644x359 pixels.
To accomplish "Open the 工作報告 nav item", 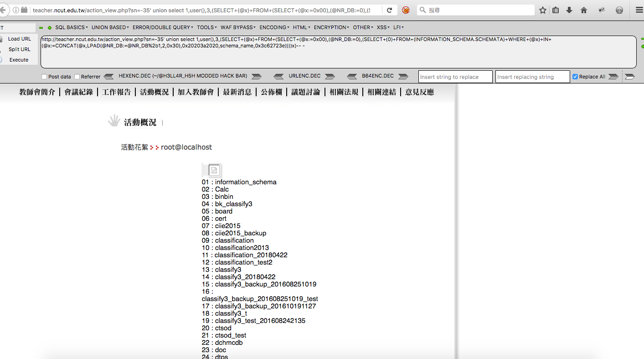I will 116,92.
